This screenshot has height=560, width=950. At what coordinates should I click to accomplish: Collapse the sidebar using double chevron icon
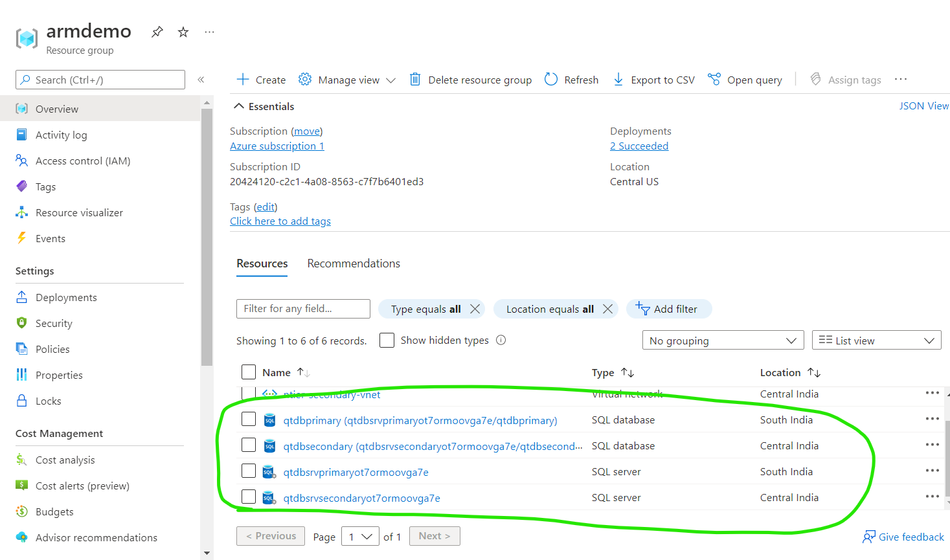click(x=201, y=80)
